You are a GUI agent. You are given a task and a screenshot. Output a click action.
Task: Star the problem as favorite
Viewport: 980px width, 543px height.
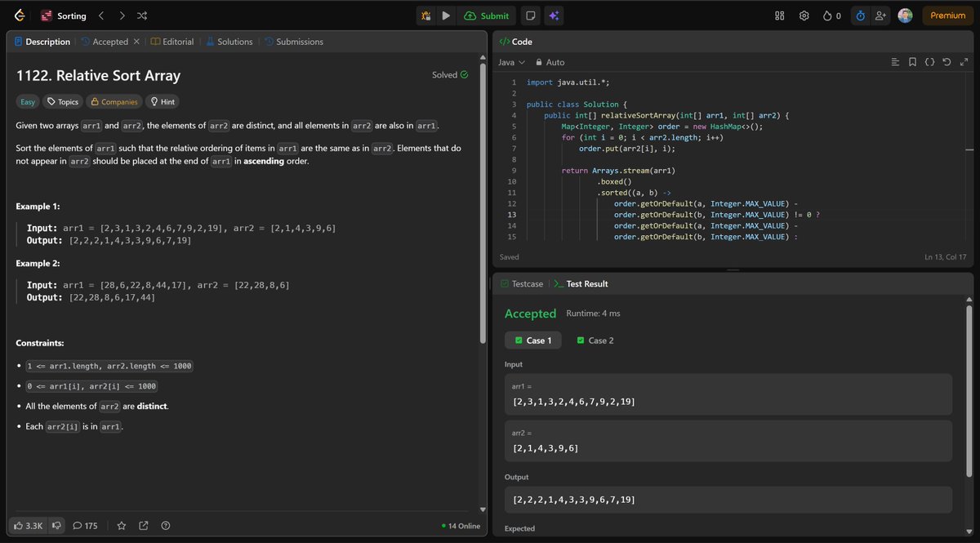pos(121,526)
